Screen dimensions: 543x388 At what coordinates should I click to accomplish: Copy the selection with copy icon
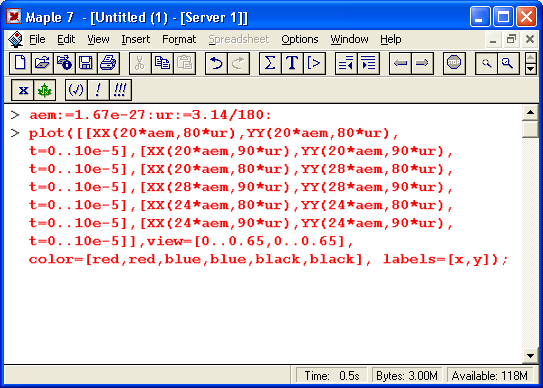[162, 63]
